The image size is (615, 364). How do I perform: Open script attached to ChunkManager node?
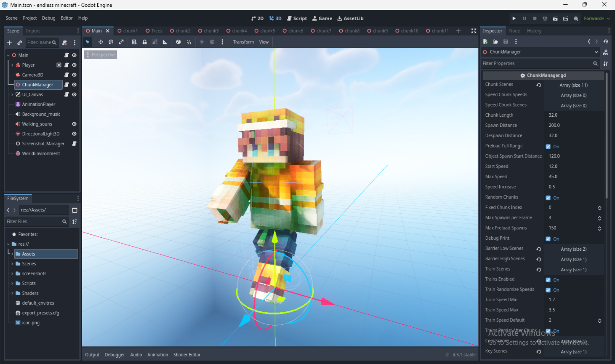point(66,85)
